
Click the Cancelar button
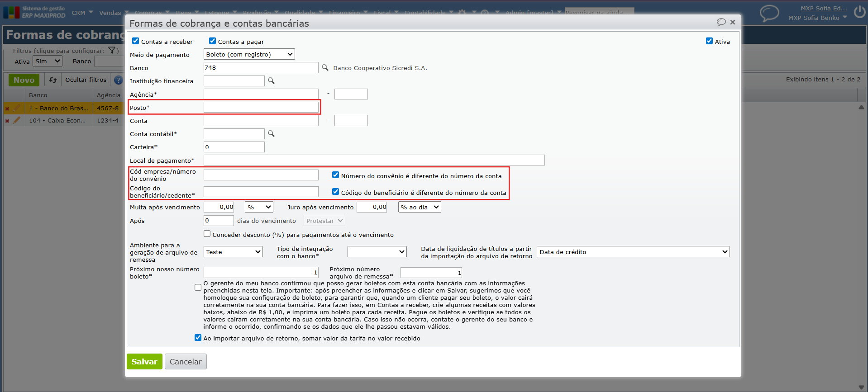(186, 362)
